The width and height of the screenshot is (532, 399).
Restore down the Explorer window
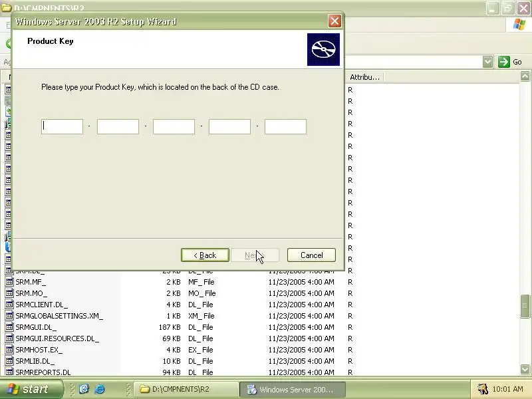[x=508, y=9]
